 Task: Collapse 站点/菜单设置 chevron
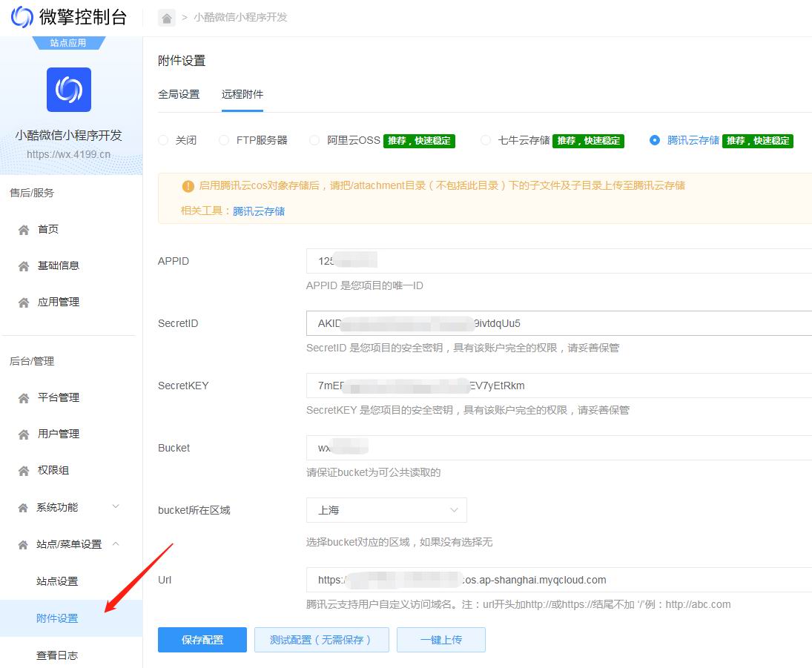116,543
